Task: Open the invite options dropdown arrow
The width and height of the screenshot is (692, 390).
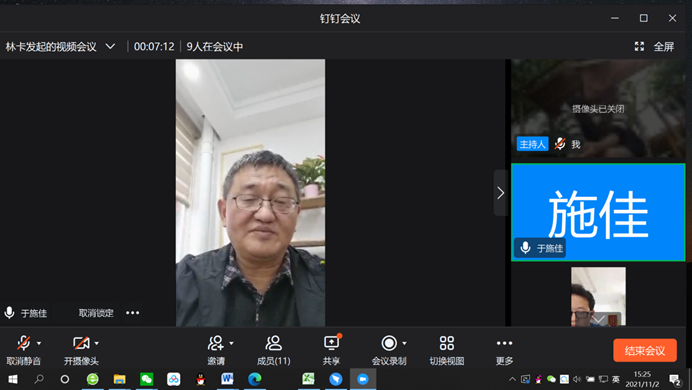Action: click(231, 343)
